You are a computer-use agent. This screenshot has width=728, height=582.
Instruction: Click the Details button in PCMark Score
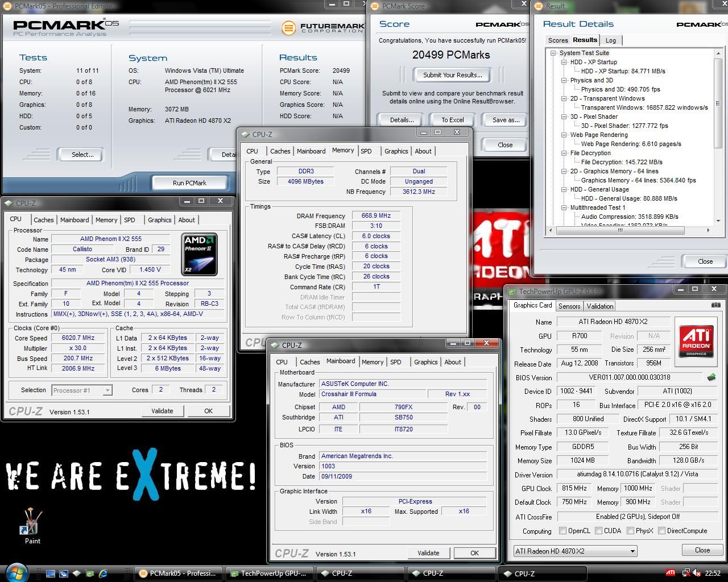coord(402,120)
